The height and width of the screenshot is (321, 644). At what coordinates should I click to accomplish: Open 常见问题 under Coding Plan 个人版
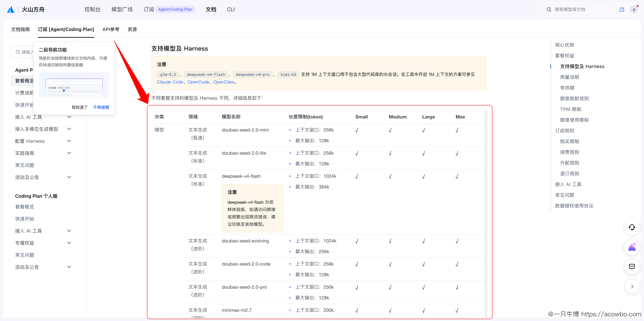(24, 255)
